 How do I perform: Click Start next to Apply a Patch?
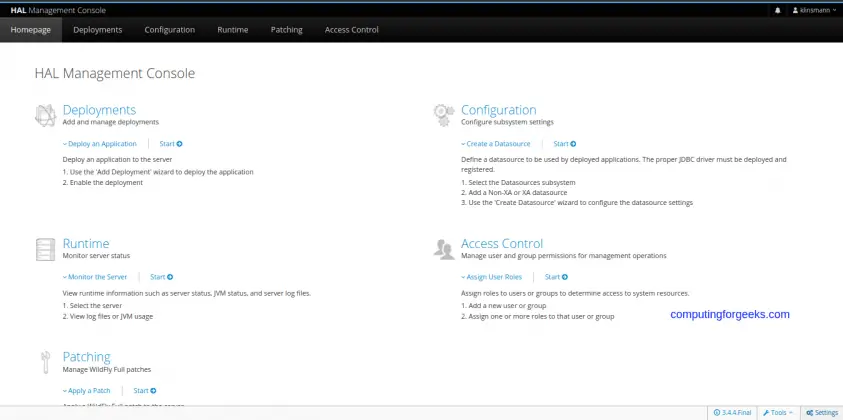tap(145, 391)
